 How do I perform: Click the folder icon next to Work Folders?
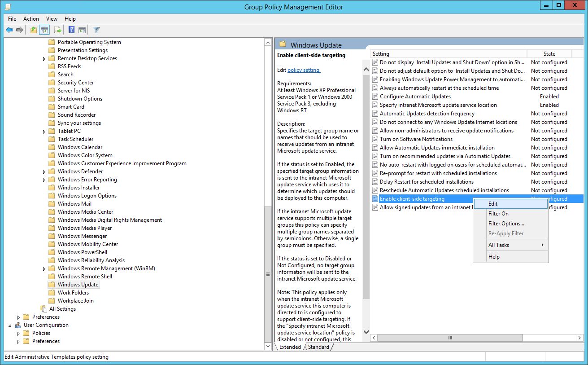click(x=51, y=293)
